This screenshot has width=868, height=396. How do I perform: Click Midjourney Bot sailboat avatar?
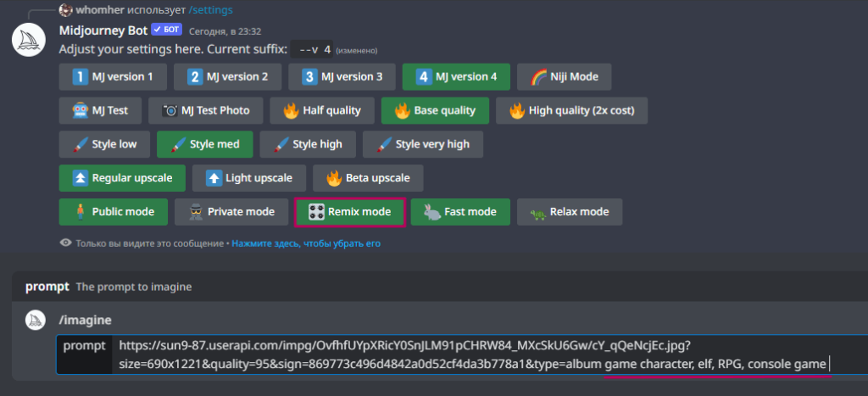pos(29,40)
